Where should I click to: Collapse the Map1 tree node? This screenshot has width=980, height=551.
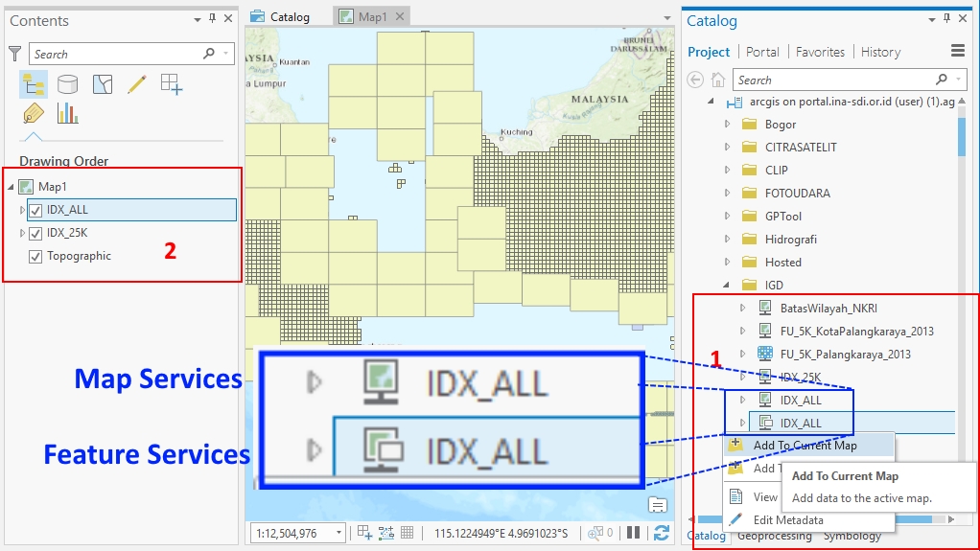[x=11, y=187]
